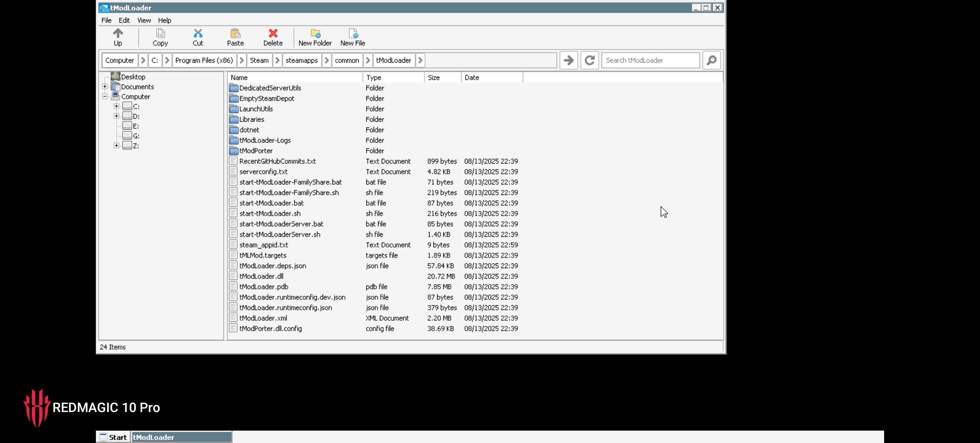Open the chevron after Program Files (x86)
Screen dimensions: 980x443
[242, 60]
